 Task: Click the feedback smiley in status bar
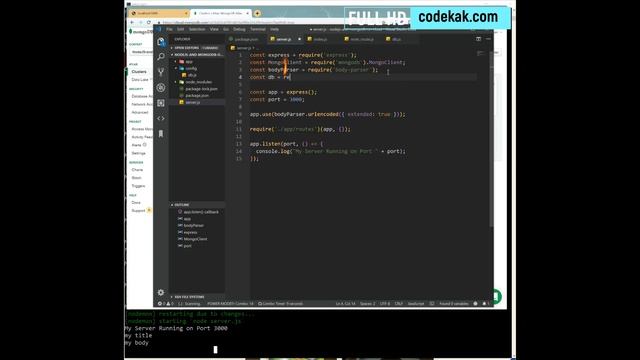476,304
